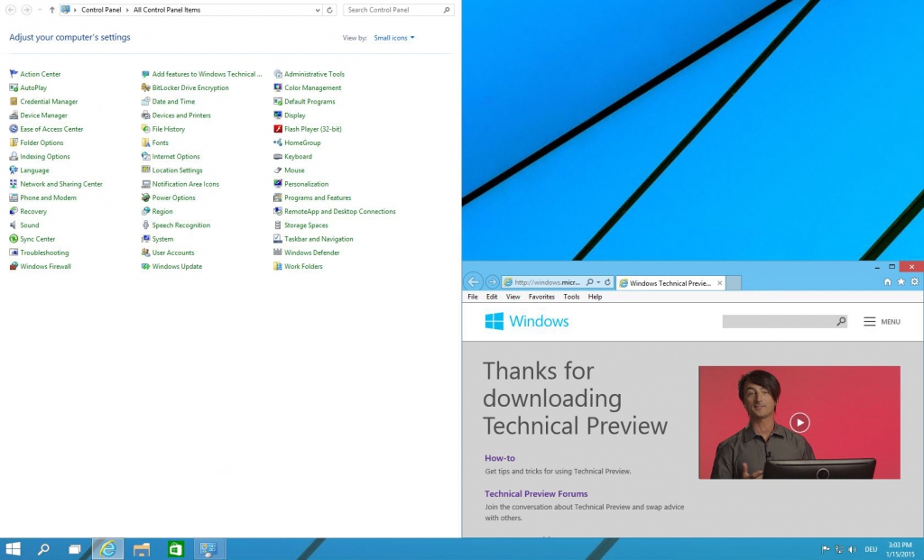The image size is (924, 560).
Task: Open the MENU hamburger button on webpage
Action: [881, 322]
